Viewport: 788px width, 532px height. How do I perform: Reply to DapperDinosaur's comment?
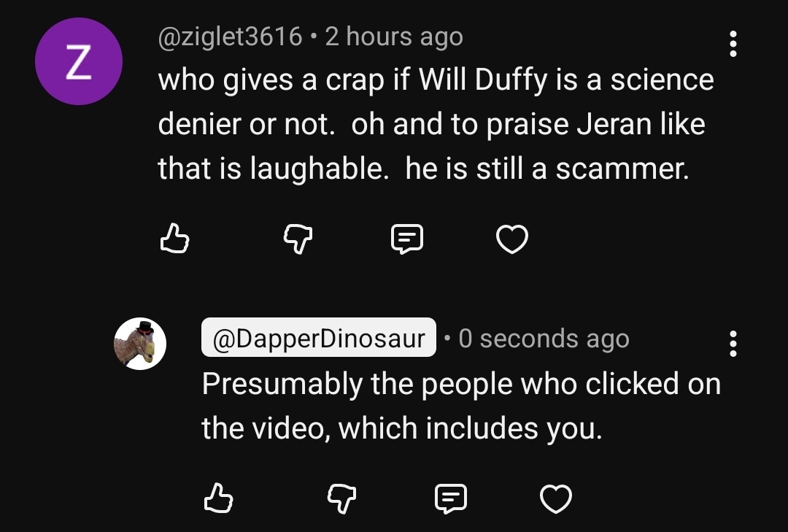tap(450, 499)
